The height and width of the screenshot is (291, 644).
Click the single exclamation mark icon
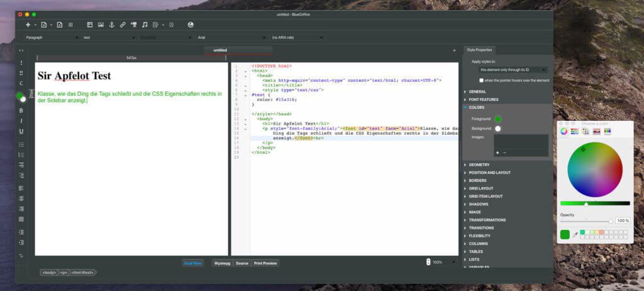21,63
